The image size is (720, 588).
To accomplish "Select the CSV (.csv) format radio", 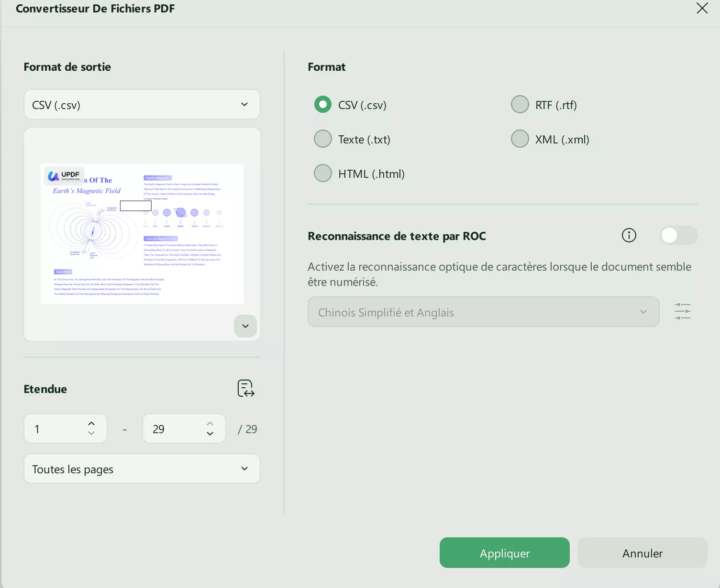I will click(323, 104).
